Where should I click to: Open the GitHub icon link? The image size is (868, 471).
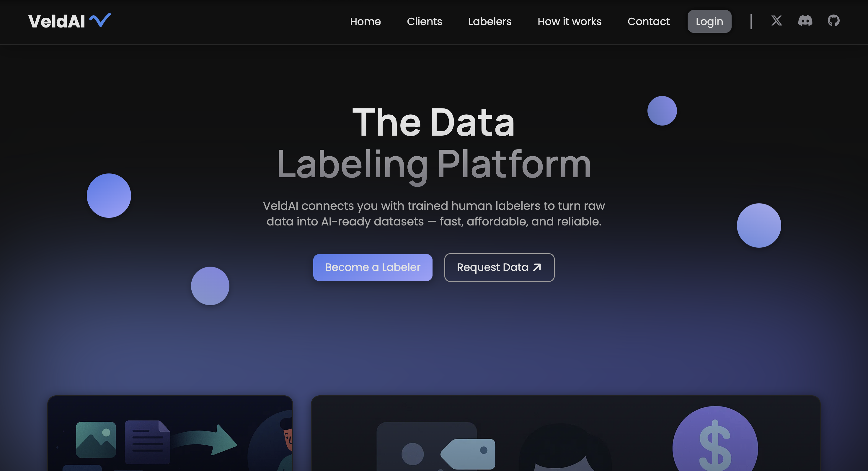[833, 21]
